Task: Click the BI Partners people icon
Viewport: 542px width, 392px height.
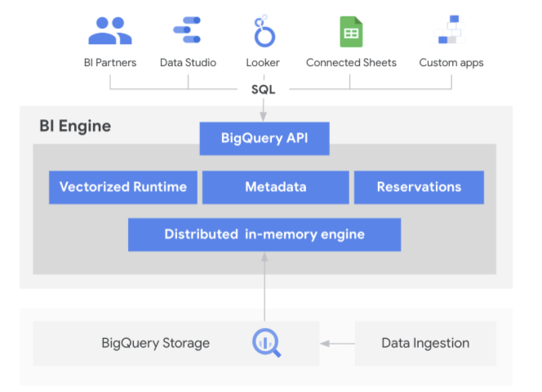Action: click(110, 30)
